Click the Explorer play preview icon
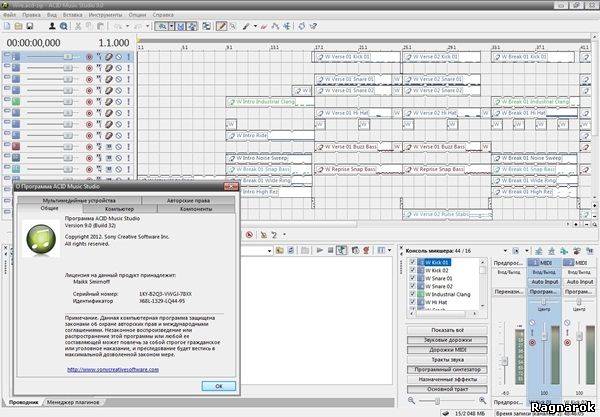The image size is (600, 417). [x=320, y=250]
